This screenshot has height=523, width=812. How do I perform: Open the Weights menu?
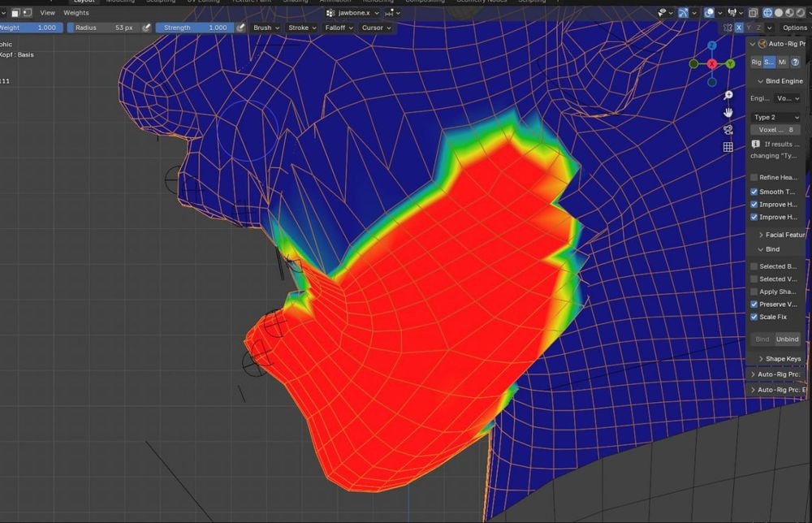(x=76, y=13)
